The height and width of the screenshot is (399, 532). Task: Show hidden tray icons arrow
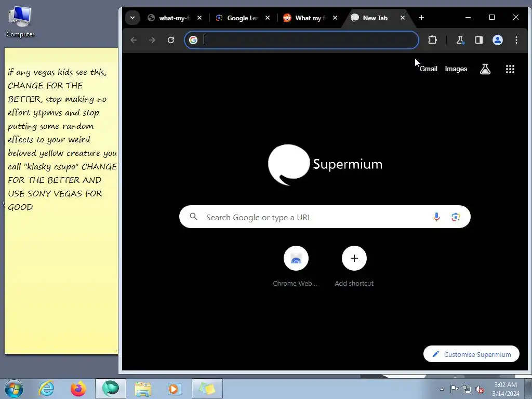pos(442,389)
